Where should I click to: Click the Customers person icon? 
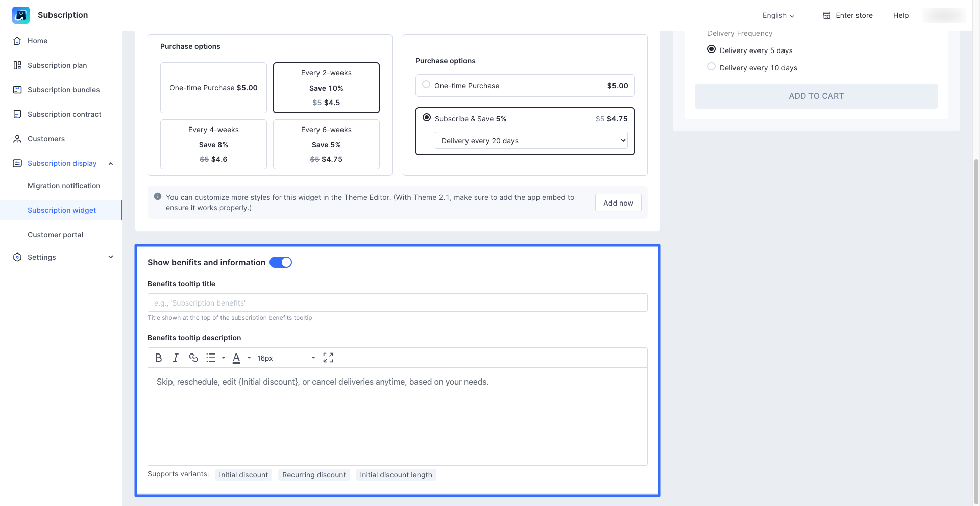tap(17, 139)
